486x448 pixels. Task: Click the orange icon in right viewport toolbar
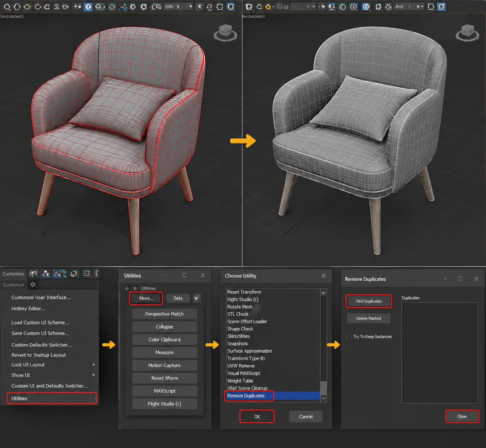tap(268, 7)
